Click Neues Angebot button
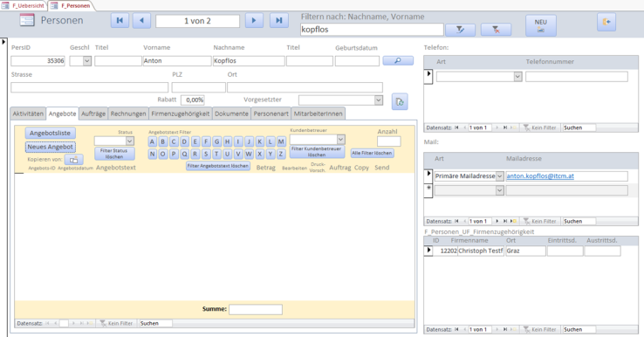Screen dimensions: 644x337 50,147
